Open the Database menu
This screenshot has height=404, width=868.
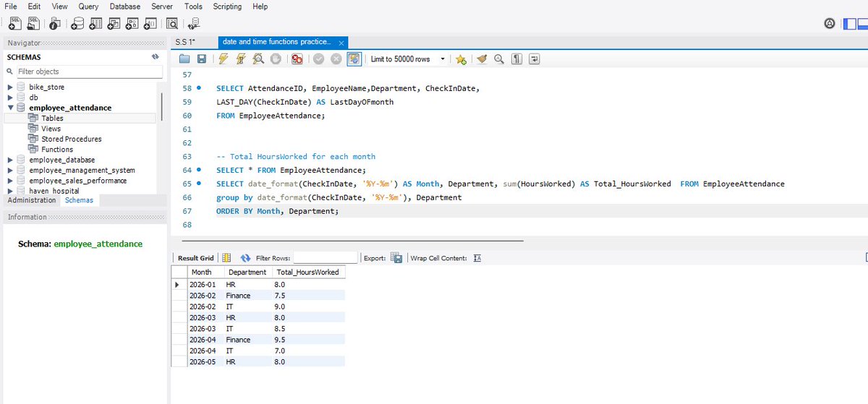click(125, 7)
